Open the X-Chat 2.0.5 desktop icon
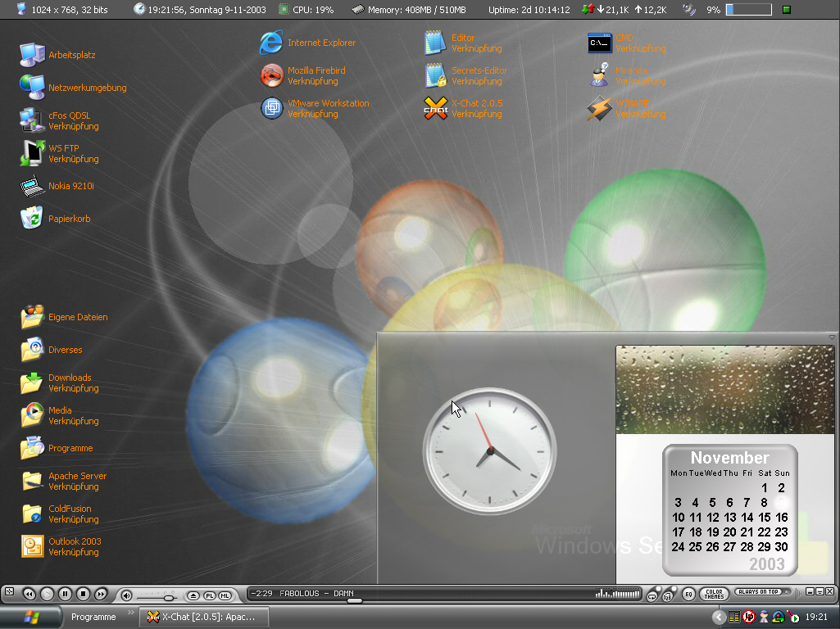Image resolution: width=840 pixels, height=629 pixels. 436,109
